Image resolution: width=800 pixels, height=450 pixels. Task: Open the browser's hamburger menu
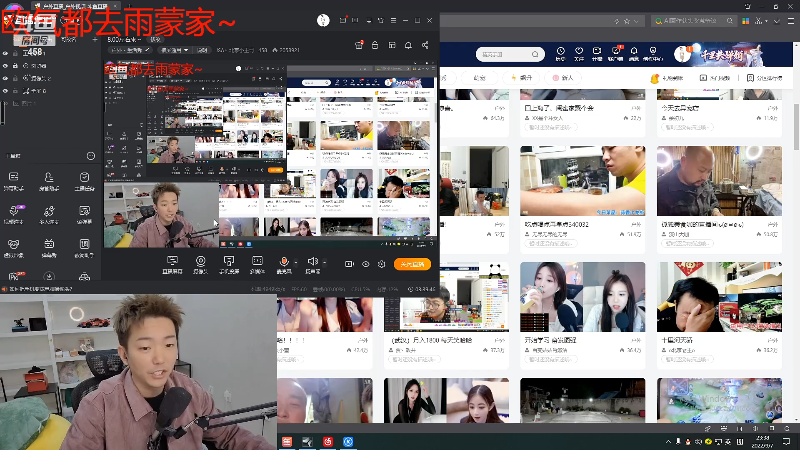791,21
